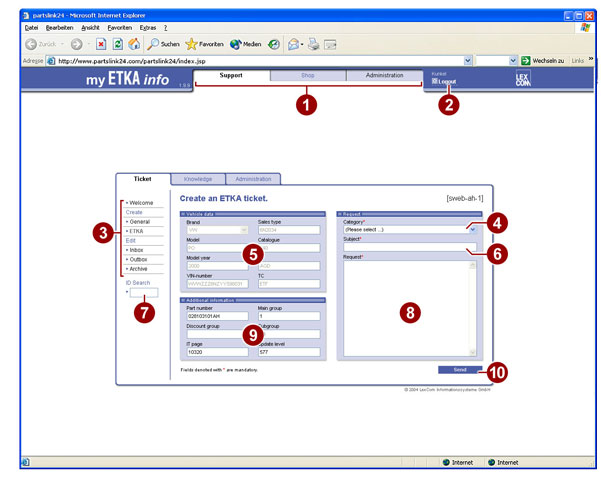Open Inbox in the left sidebar

(x=135, y=249)
